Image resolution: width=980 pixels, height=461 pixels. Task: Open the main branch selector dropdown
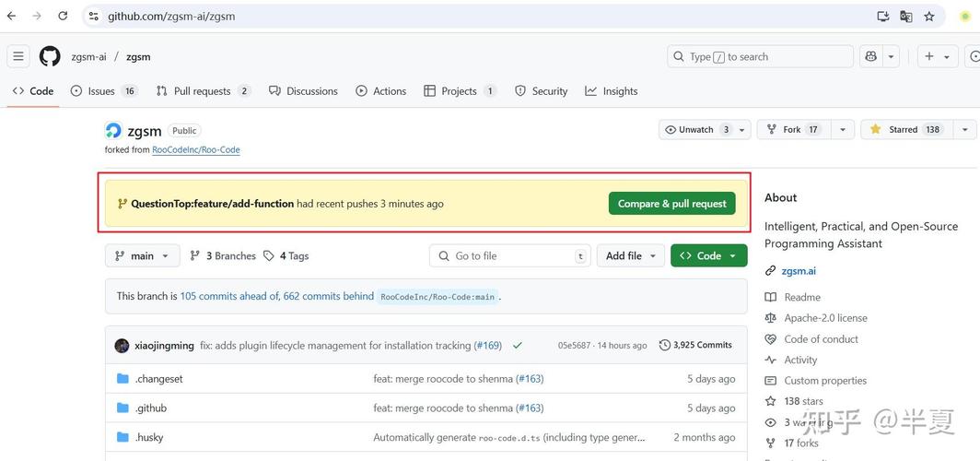tap(143, 255)
